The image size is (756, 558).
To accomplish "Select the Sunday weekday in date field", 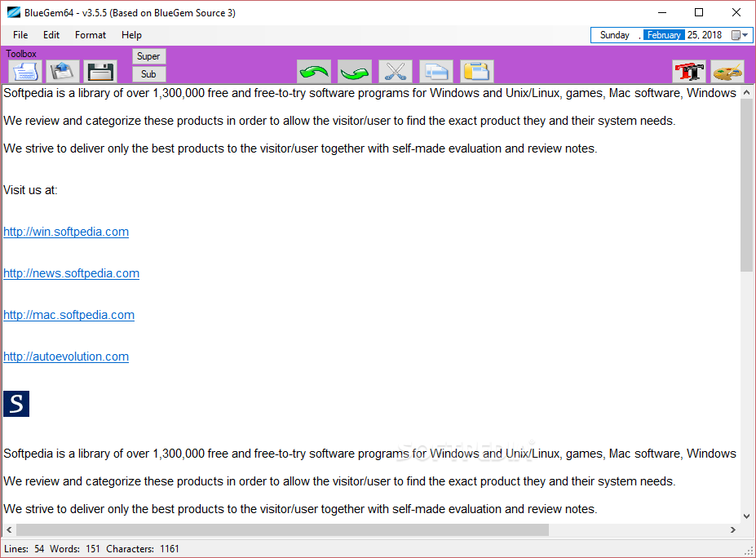I will coord(615,35).
